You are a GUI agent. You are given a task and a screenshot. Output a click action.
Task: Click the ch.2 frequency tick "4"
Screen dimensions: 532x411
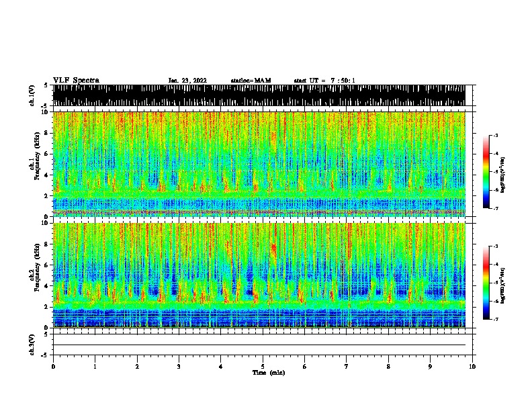tap(47, 286)
